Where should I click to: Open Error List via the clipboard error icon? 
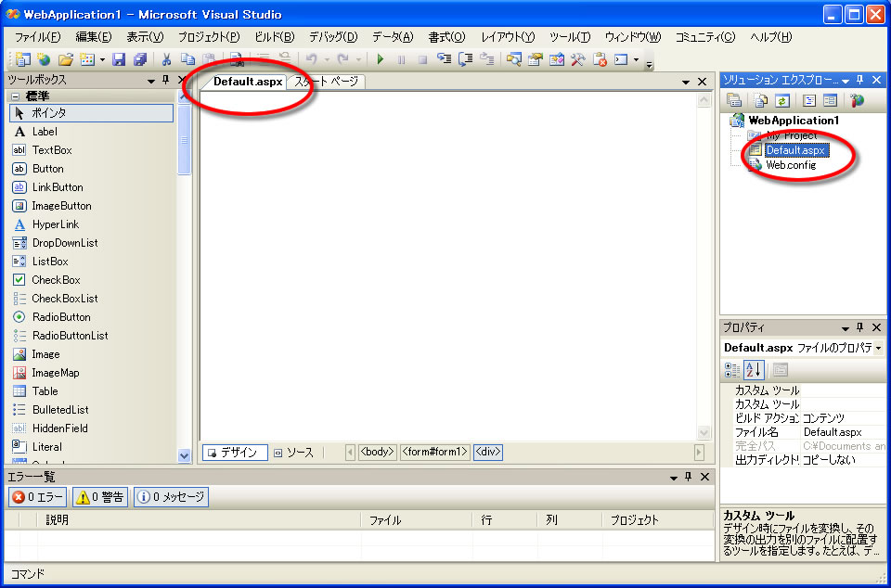(600, 59)
